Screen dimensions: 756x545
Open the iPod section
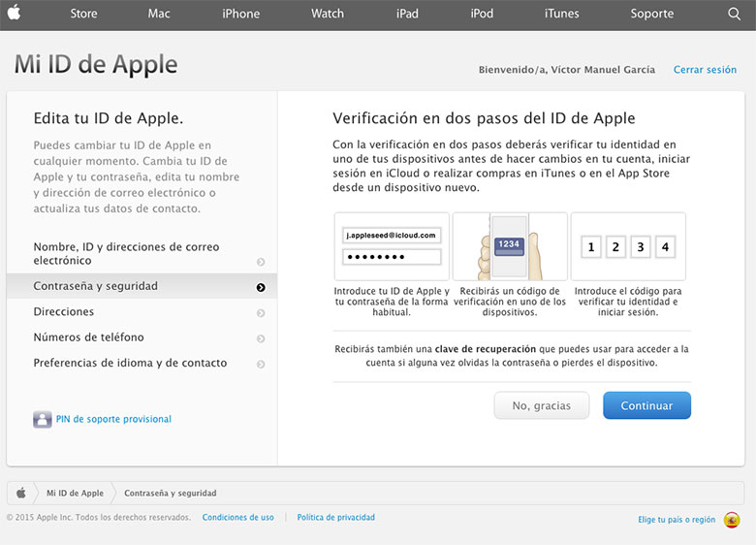[482, 14]
